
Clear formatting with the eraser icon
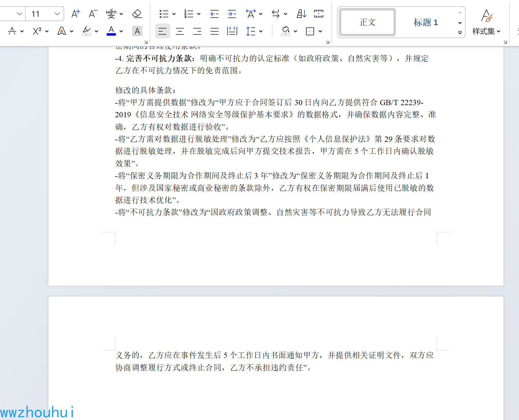pos(137,14)
